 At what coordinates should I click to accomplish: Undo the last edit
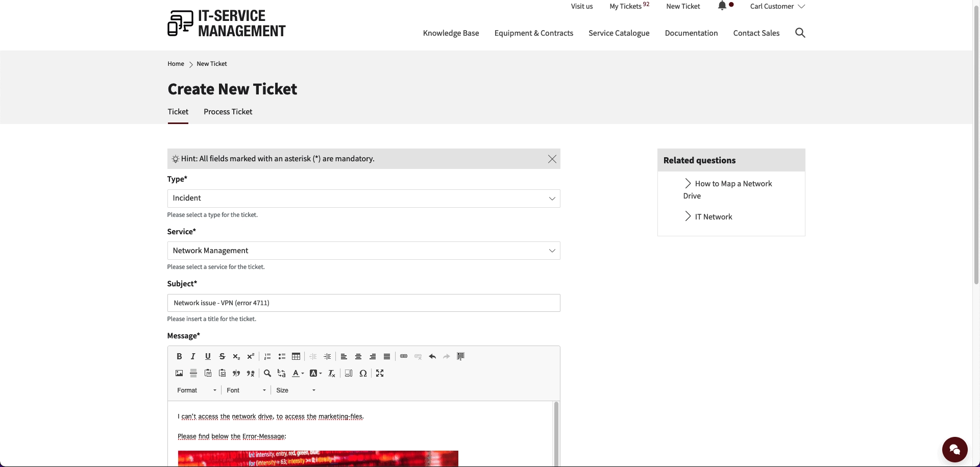click(432, 356)
